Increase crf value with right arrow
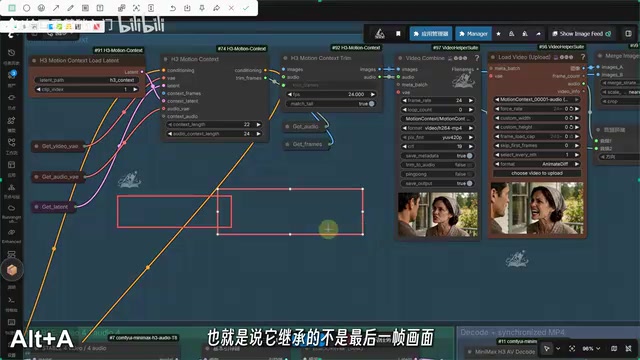640x360 pixels. tap(471, 146)
